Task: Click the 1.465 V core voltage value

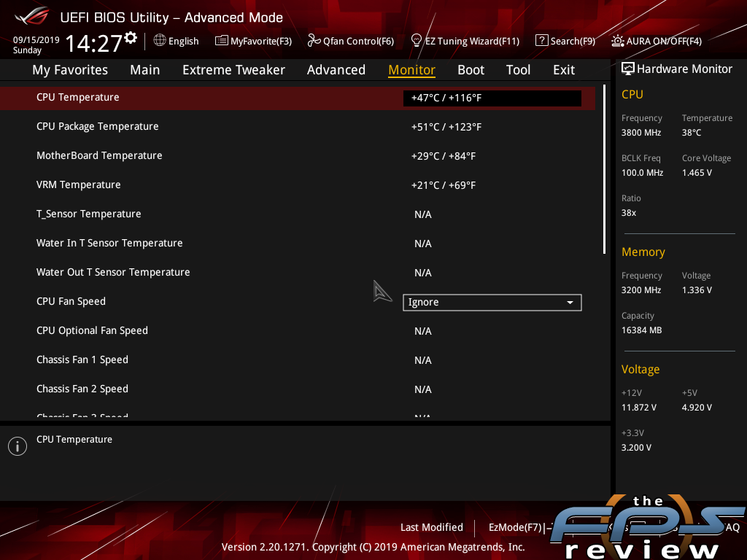Action: [697, 173]
